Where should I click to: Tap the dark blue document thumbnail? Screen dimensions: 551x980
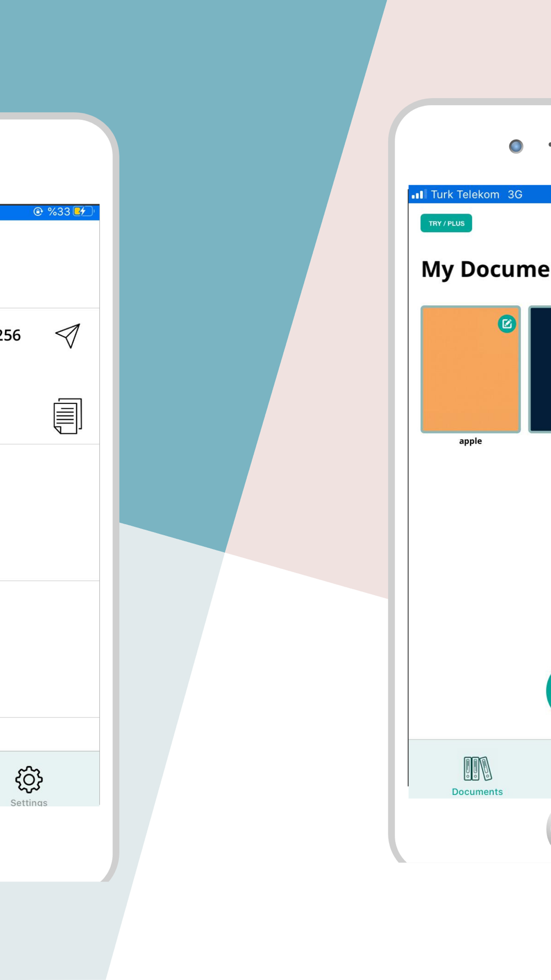tap(540, 369)
